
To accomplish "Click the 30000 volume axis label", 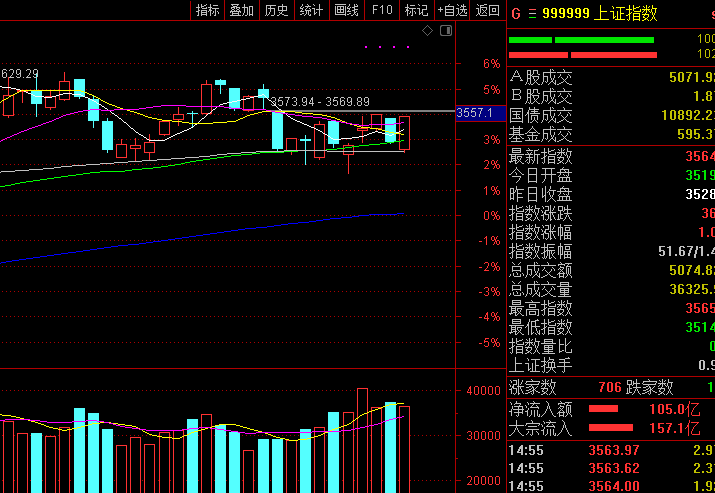I will [x=483, y=436].
